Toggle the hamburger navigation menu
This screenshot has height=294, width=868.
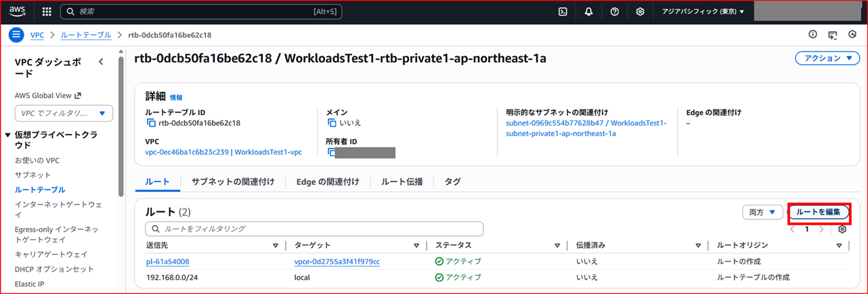coord(17,35)
